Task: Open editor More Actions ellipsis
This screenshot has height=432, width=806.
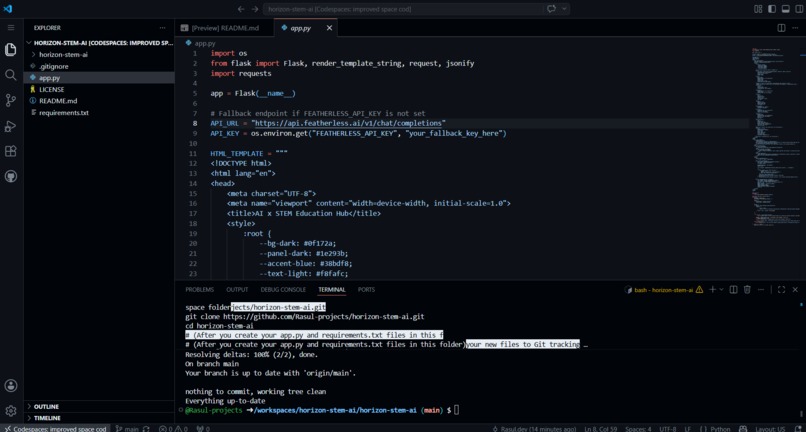Action: [795, 28]
